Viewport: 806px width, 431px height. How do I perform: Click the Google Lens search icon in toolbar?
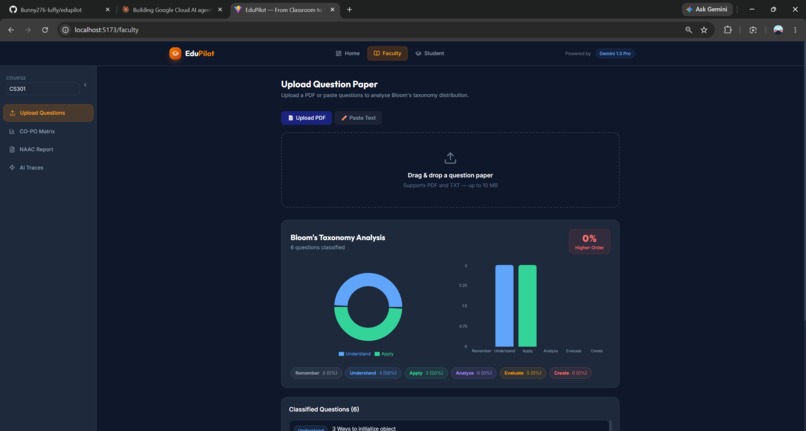(x=753, y=30)
